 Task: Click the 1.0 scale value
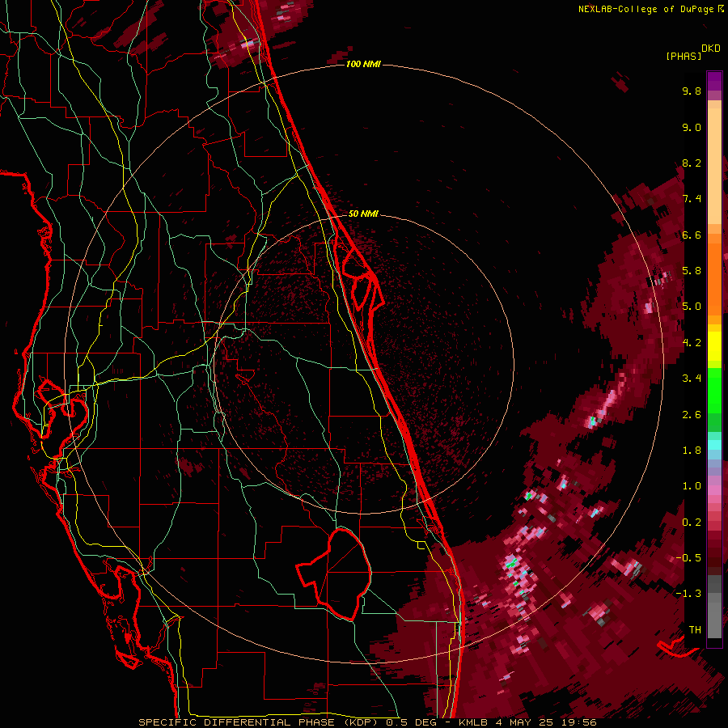point(692,486)
